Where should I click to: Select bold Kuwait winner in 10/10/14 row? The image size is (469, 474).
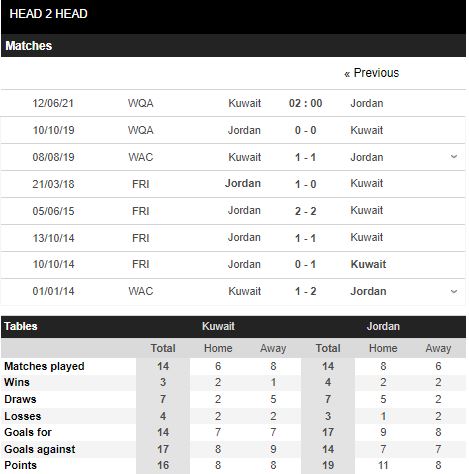coord(368,264)
